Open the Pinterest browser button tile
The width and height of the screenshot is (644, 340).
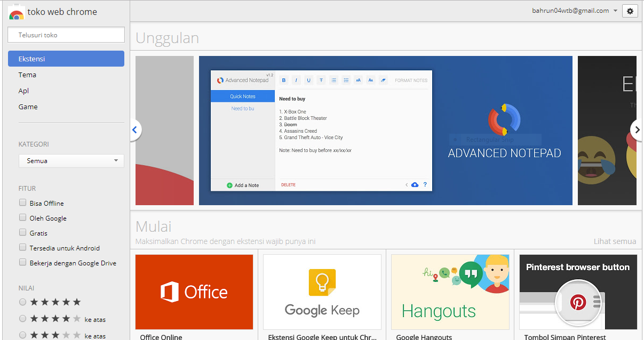point(578,292)
